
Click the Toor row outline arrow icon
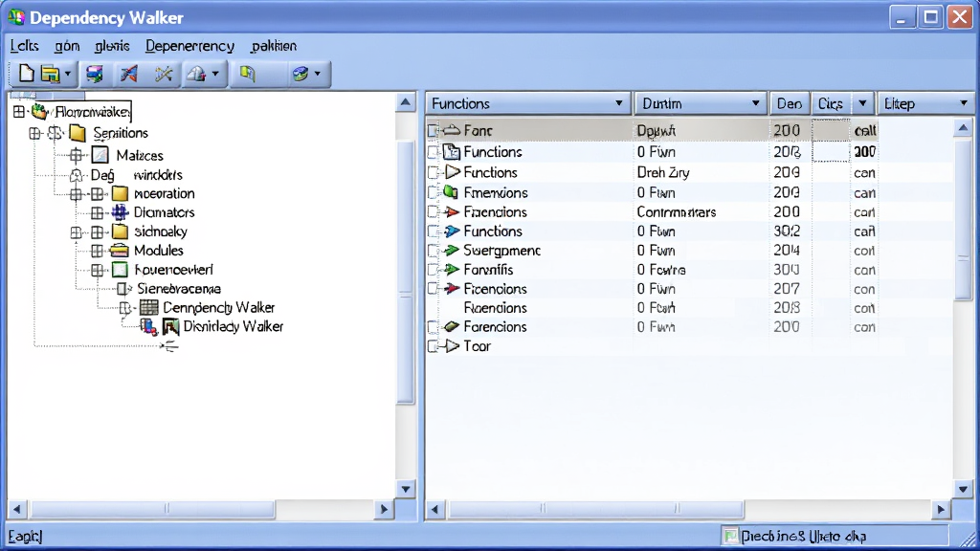pyautogui.click(x=452, y=346)
